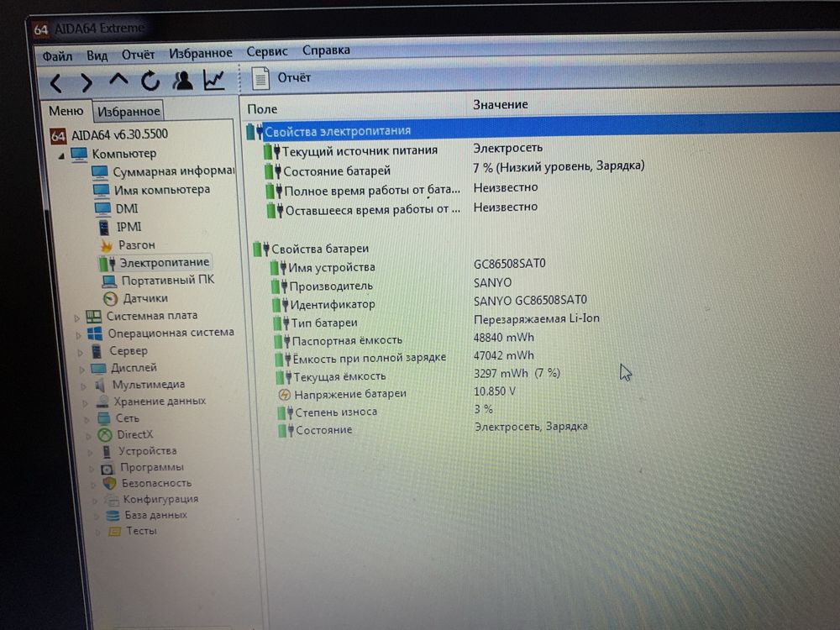Click the SANYO GC86508SAT0 identifier value

point(530,301)
